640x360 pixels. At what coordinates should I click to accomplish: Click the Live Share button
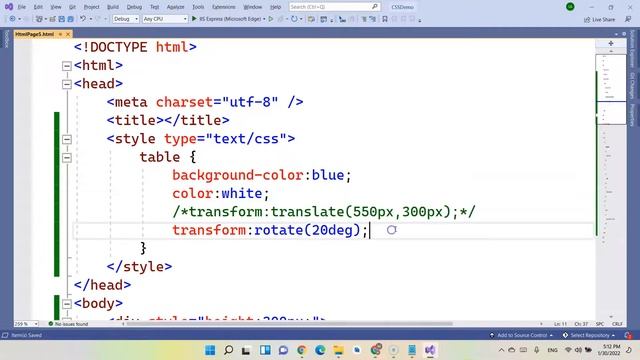[599, 19]
